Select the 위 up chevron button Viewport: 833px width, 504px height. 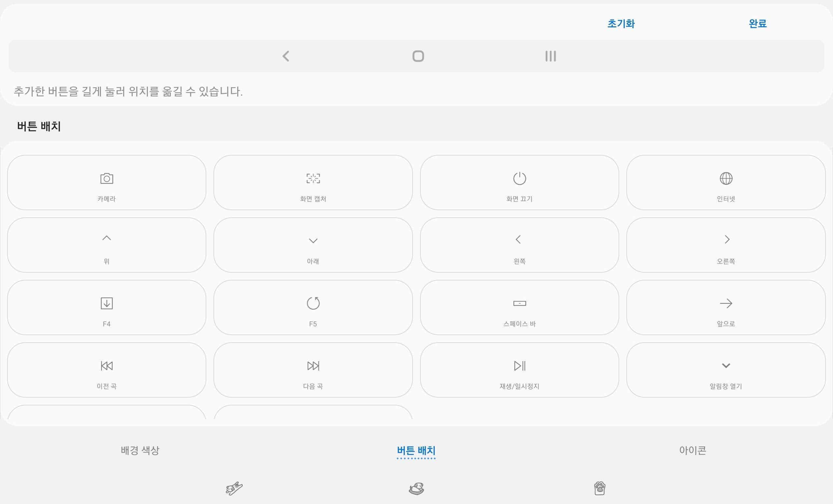tap(106, 245)
